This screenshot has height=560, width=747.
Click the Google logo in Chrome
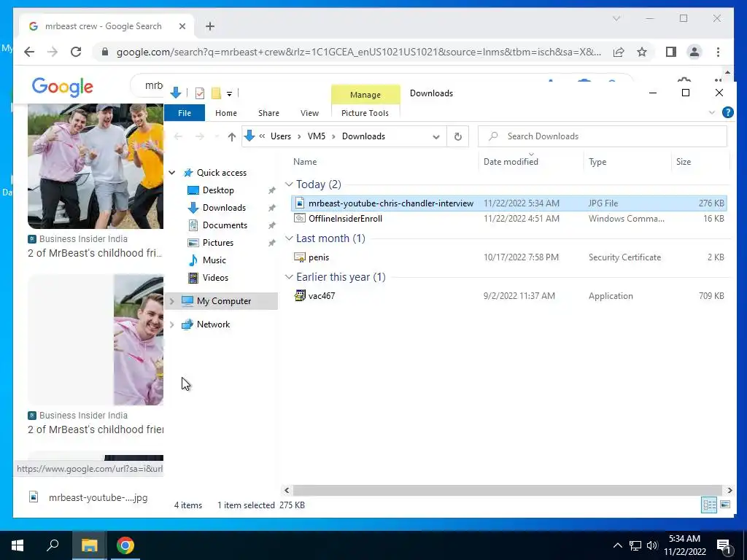click(63, 87)
